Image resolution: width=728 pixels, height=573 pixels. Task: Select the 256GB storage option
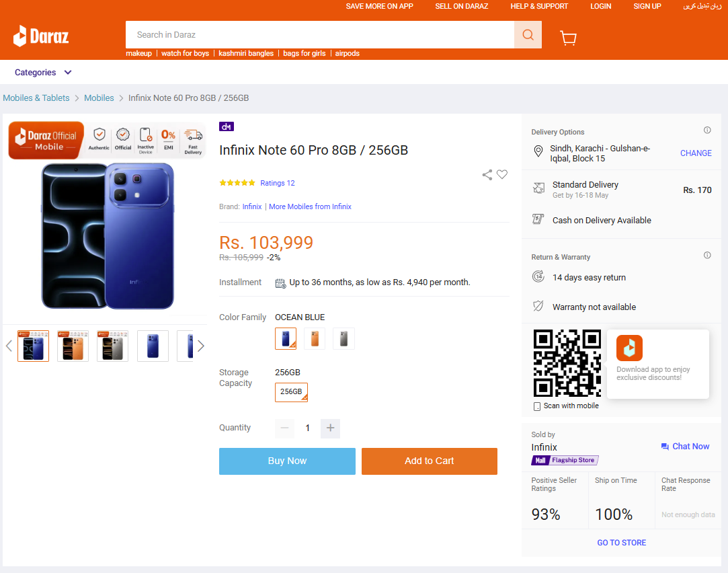[x=291, y=392]
